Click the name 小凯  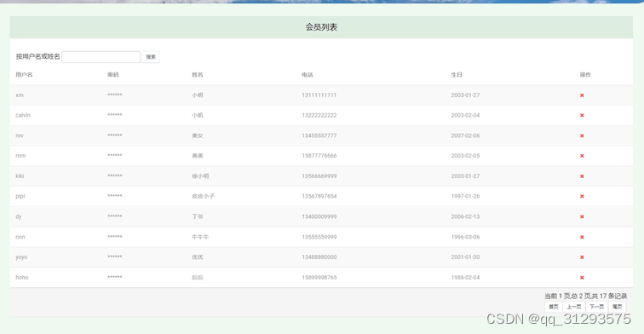[197, 115]
